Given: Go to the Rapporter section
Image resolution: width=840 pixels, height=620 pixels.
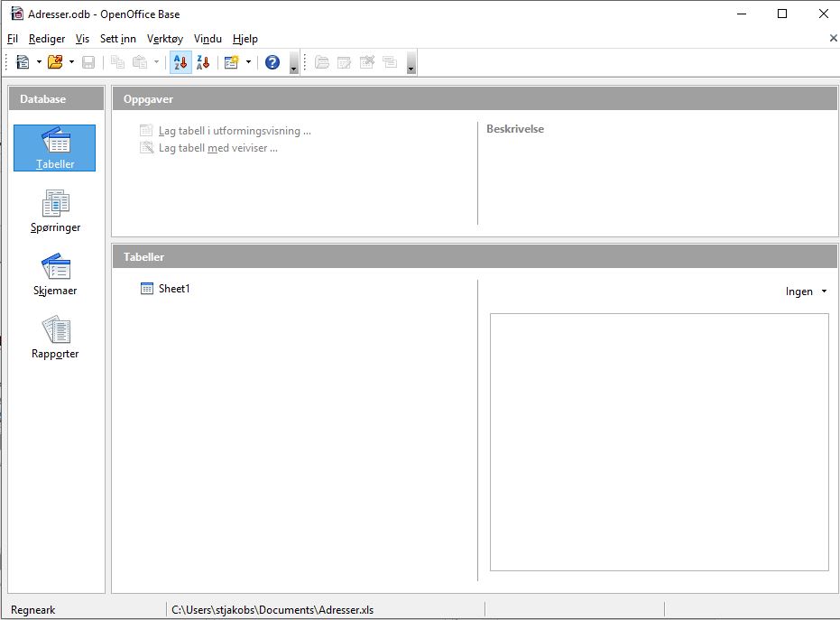Looking at the screenshot, I should tap(55, 338).
